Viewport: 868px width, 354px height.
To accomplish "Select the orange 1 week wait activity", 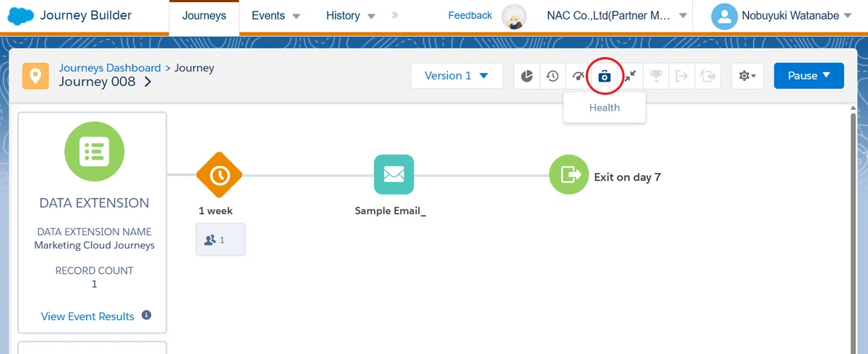I will [x=219, y=175].
